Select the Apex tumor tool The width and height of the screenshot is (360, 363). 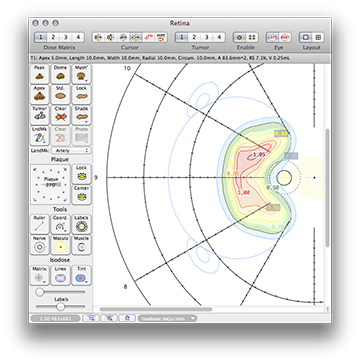point(40,94)
